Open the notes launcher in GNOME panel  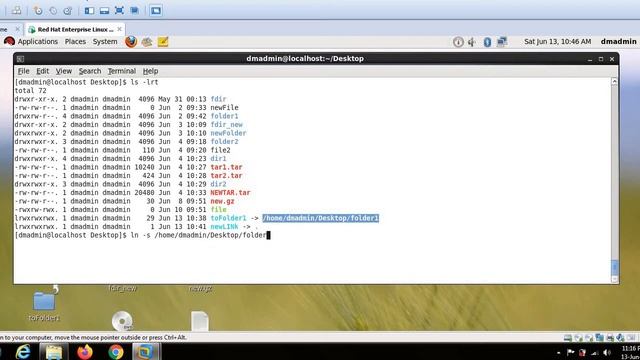click(163, 42)
